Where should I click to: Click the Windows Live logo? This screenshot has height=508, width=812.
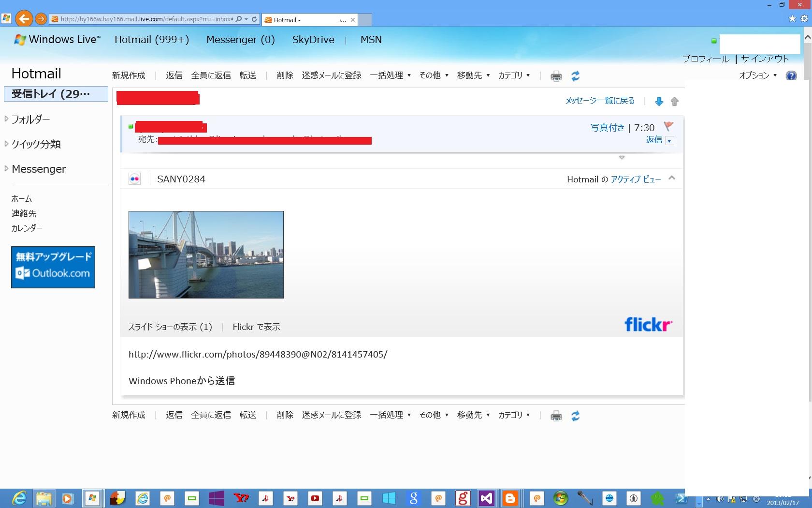point(58,40)
